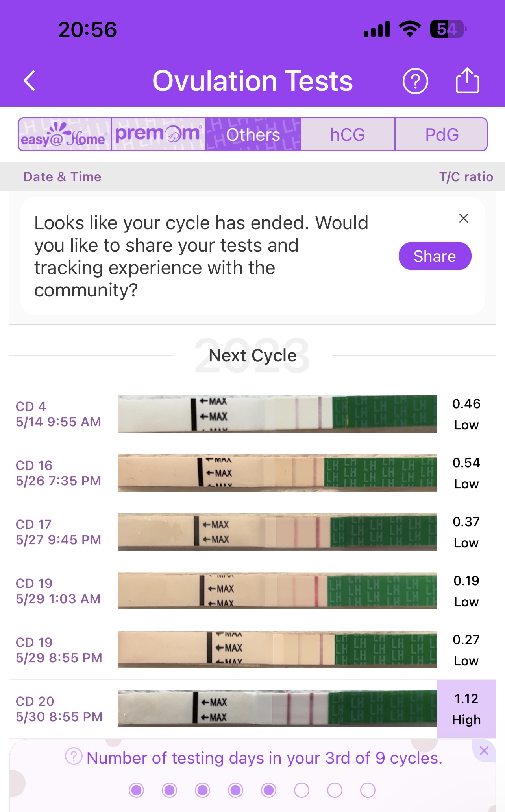Select the Easy@Home brand tab
Viewport: 505px width, 812px height.
pyautogui.click(x=65, y=134)
